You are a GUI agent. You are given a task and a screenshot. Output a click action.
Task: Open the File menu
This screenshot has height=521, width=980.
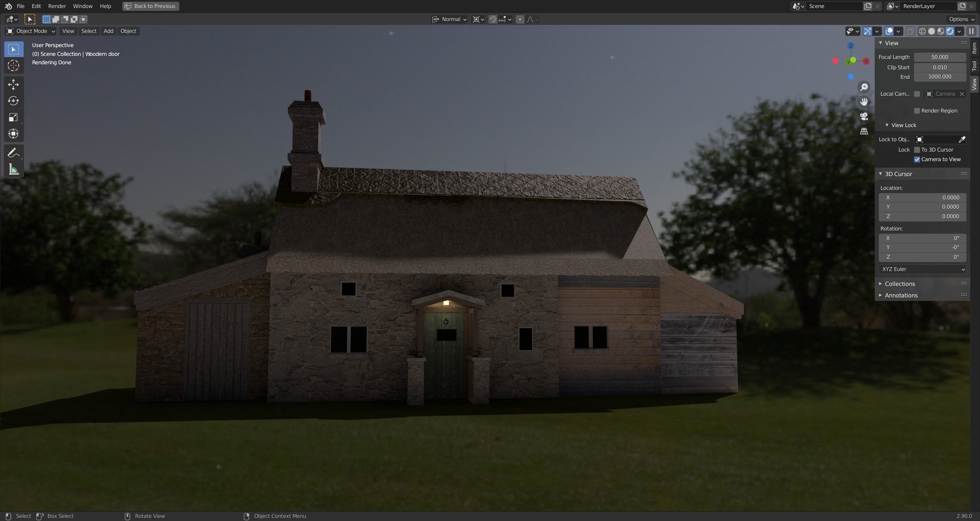click(x=21, y=6)
